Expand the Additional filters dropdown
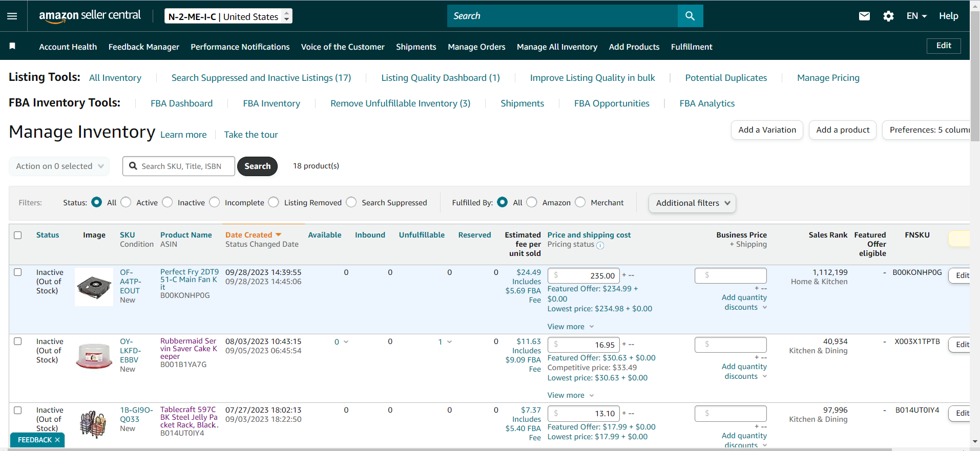 pos(692,203)
